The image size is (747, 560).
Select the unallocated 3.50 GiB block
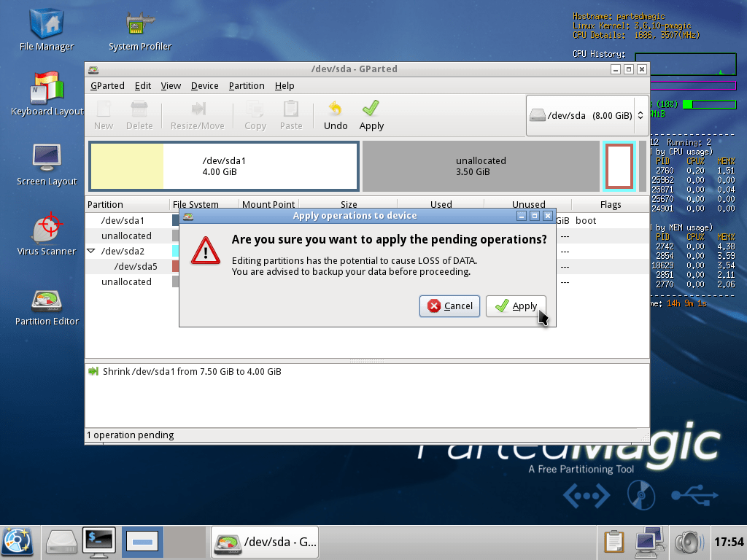480,166
